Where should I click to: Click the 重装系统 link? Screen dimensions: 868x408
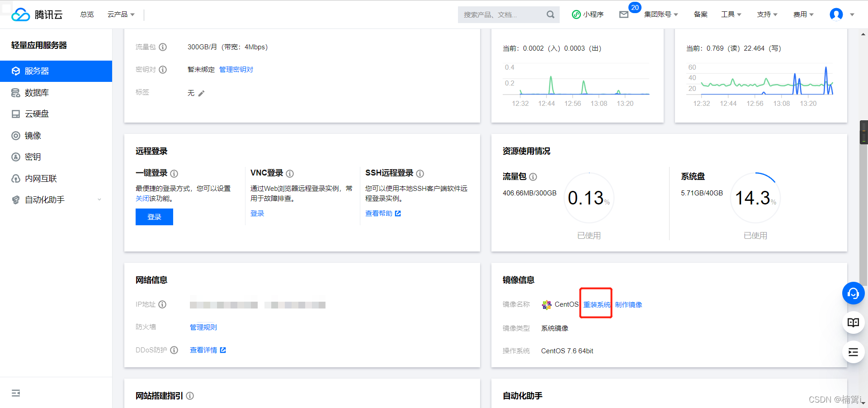coord(596,304)
